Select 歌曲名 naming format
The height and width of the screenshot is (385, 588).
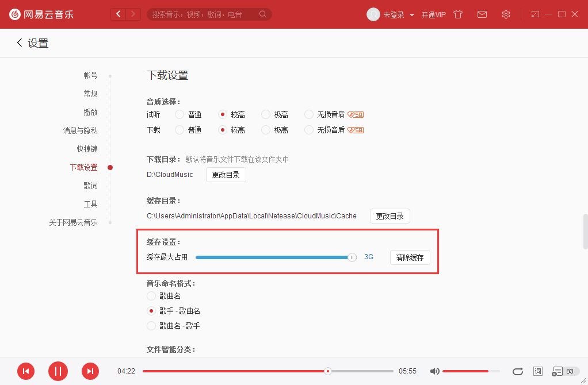(x=151, y=296)
